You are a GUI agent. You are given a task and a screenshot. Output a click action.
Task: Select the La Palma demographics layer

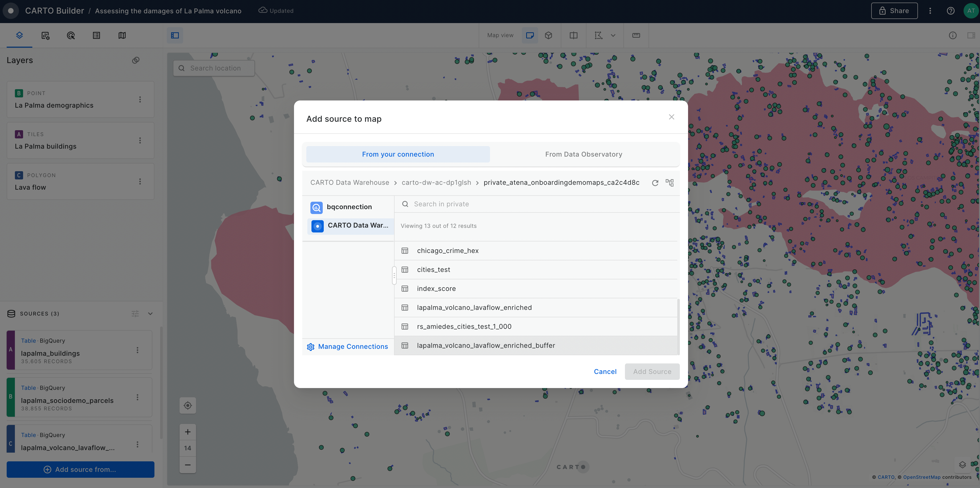click(x=80, y=99)
